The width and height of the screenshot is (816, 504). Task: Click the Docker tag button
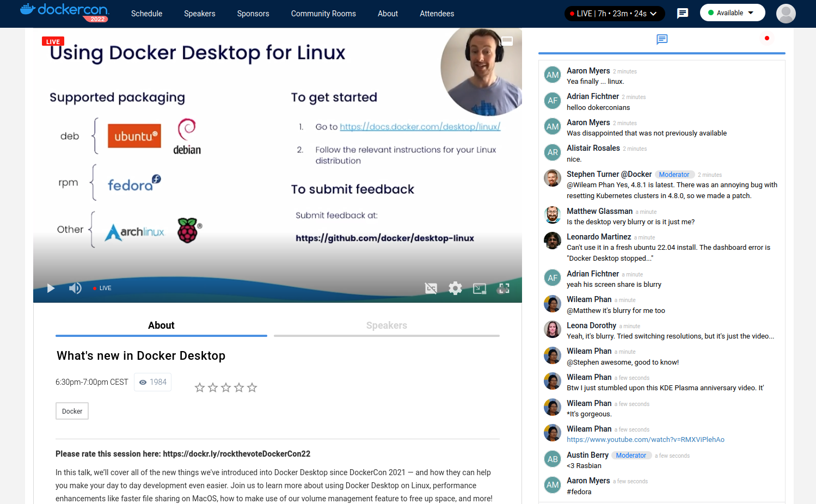coord(72,411)
